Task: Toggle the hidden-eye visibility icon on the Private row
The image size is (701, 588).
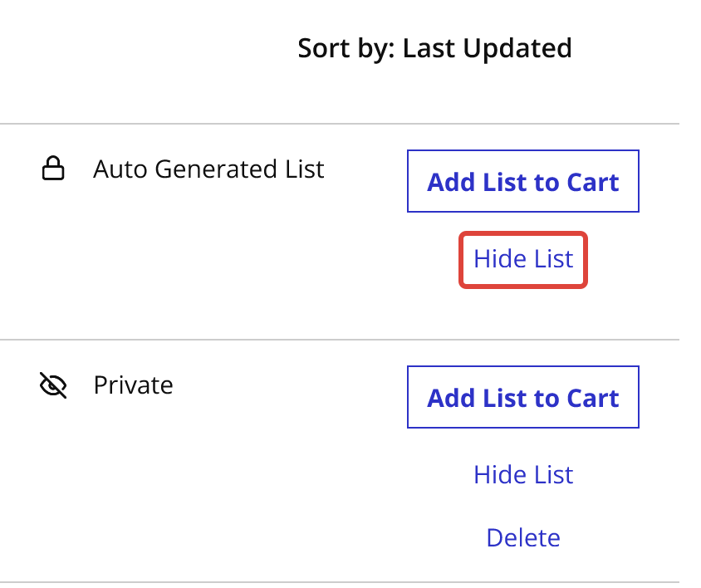Action: pyautogui.click(x=53, y=385)
